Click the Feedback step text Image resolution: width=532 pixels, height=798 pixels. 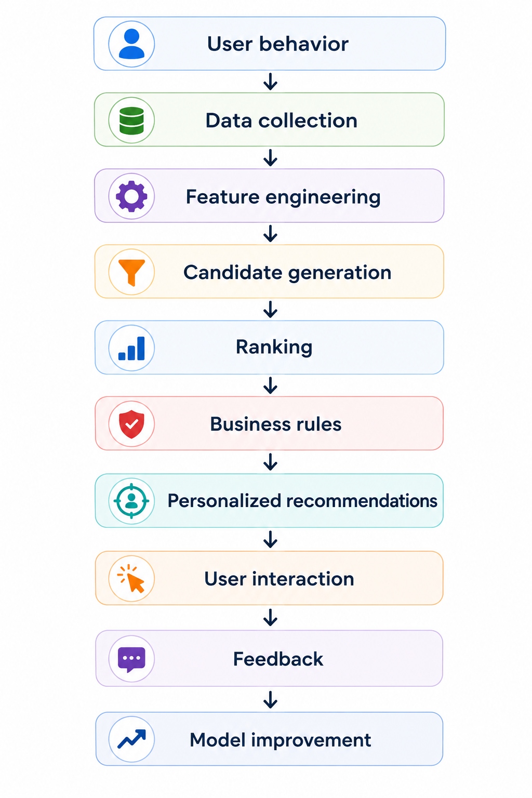[278, 659]
